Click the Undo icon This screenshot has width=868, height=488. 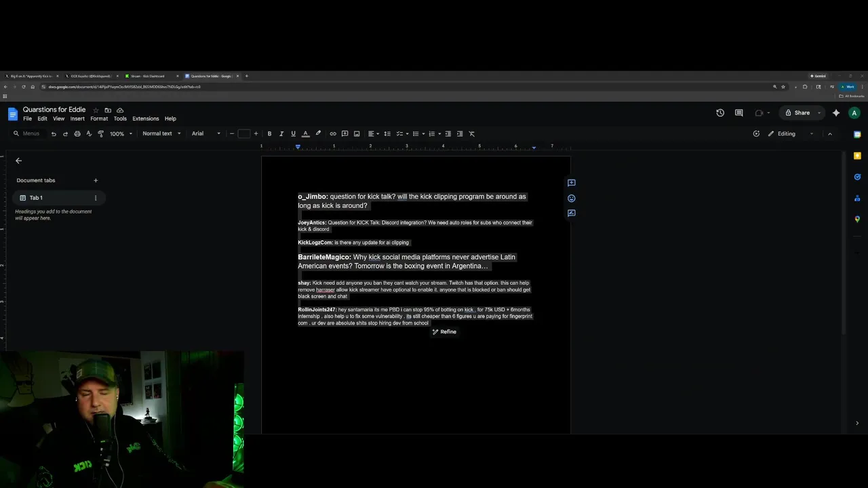[54, 134]
